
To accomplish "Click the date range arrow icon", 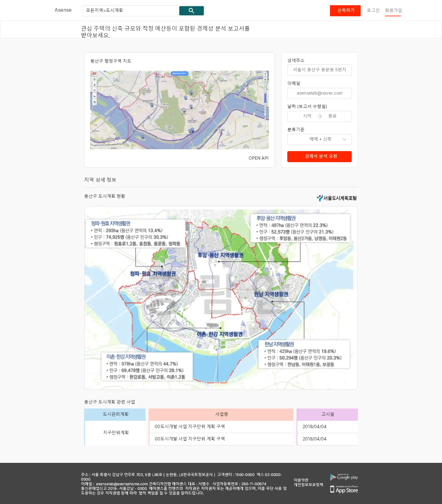I will pos(320,116).
